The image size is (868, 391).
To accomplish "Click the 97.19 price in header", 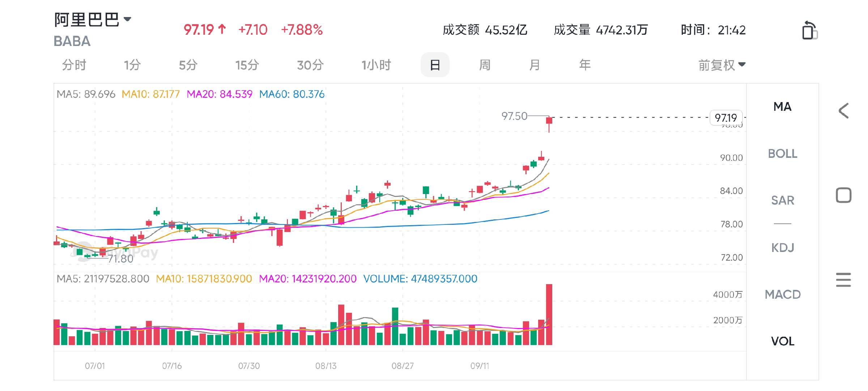I will click(x=199, y=30).
